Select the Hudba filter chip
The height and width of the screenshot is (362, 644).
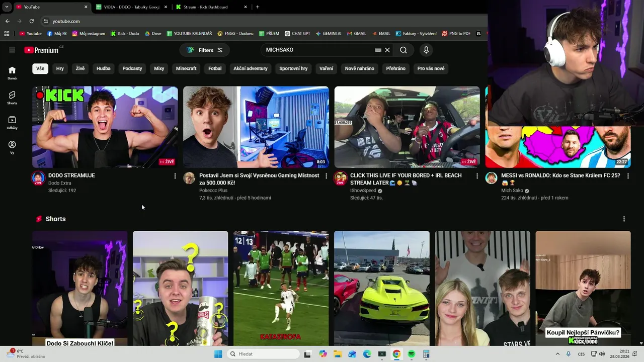click(103, 68)
